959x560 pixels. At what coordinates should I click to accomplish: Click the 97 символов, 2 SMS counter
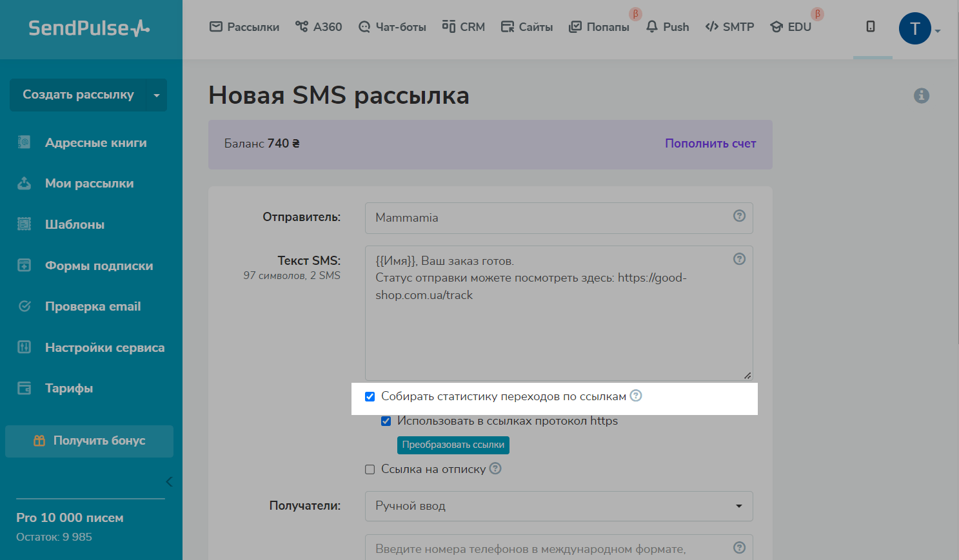292,275
